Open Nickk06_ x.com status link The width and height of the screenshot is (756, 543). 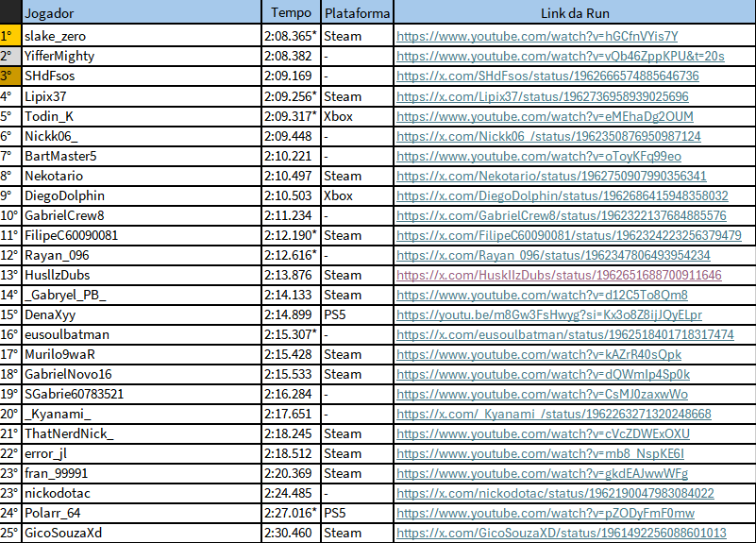click(548, 136)
